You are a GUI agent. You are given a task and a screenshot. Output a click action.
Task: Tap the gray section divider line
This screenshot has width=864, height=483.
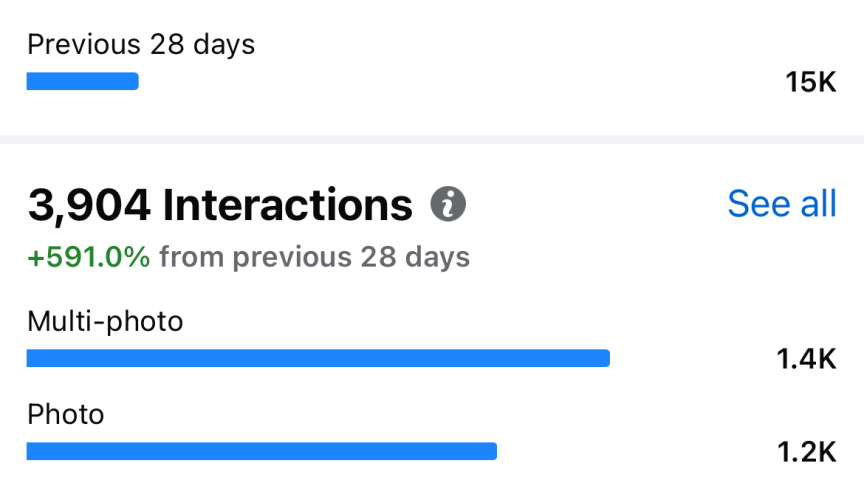coord(432,139)
